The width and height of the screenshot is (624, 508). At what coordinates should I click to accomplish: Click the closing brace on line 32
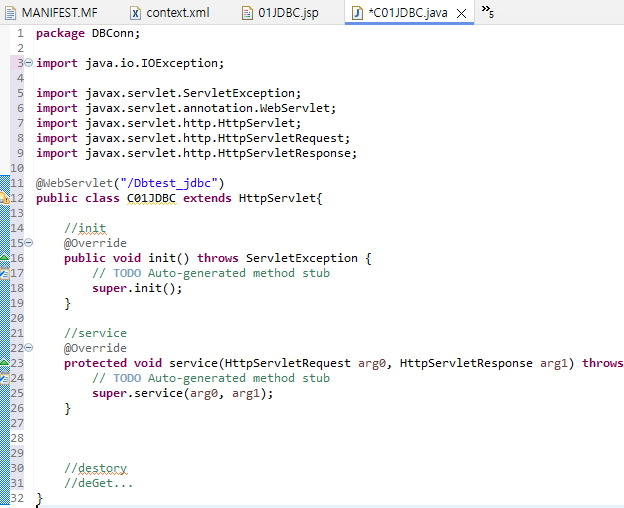[39, 498]
